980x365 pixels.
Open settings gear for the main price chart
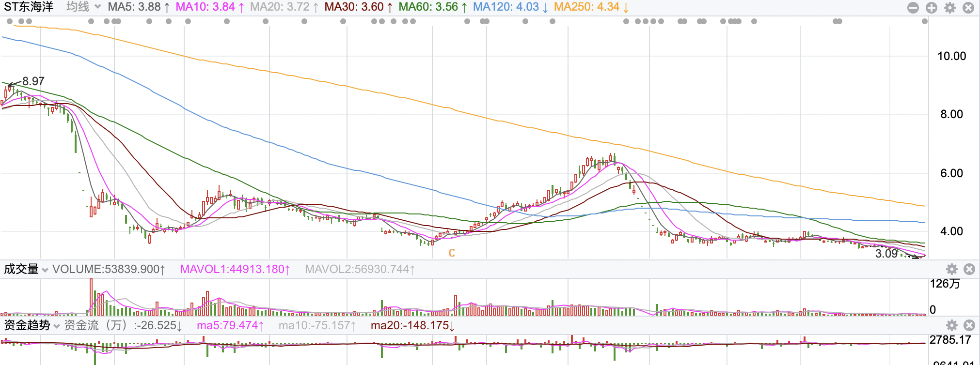click(950, 8)
